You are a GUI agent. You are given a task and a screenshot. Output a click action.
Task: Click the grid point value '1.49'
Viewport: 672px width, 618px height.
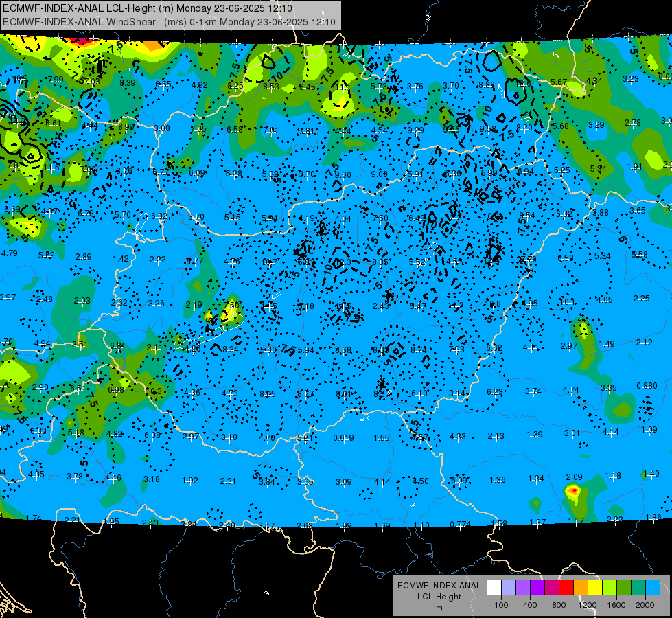tap(607, 343)
